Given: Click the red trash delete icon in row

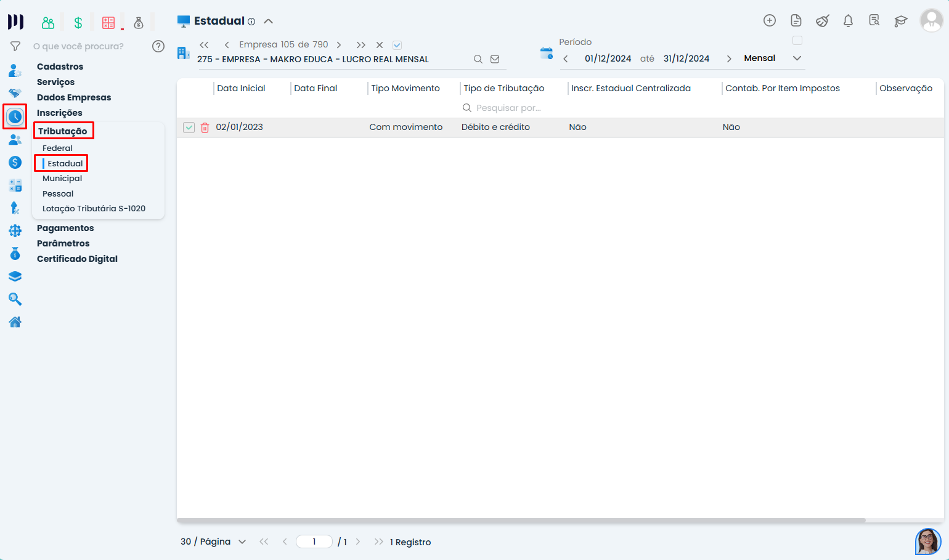Looking at the screenshot, I should pos(205,128).
